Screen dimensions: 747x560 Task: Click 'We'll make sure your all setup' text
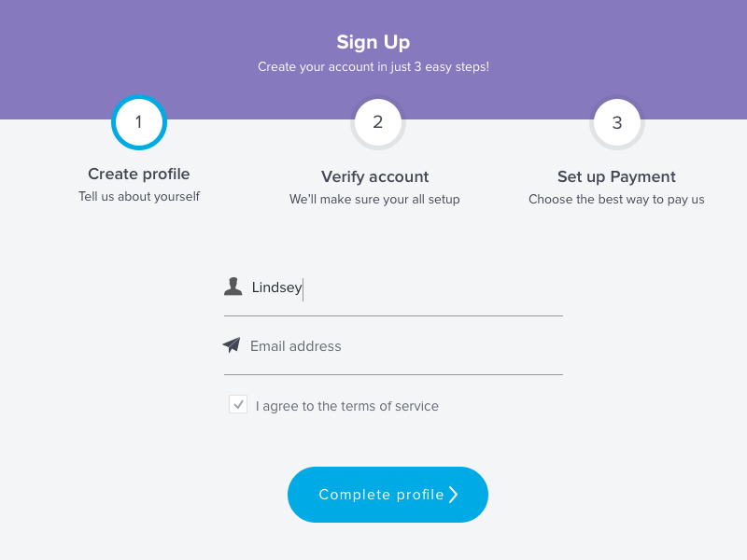pyautogui.click(x=374, y=199)
